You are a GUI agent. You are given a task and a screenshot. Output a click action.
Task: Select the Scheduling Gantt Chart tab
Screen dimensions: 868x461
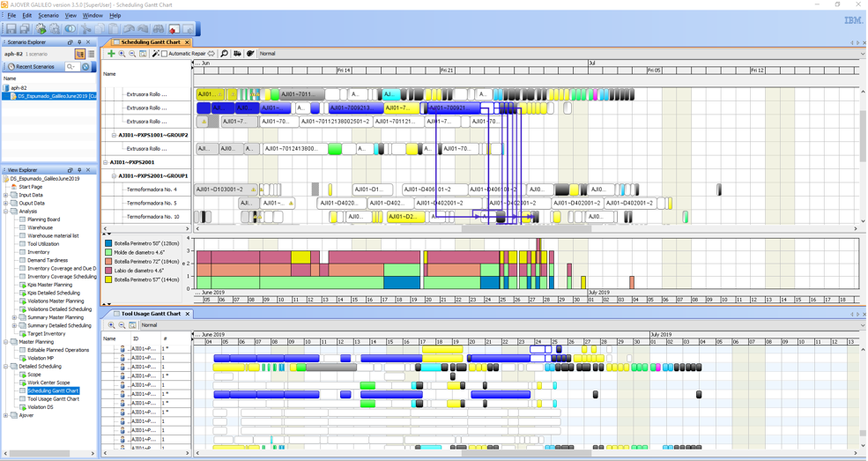151,42
